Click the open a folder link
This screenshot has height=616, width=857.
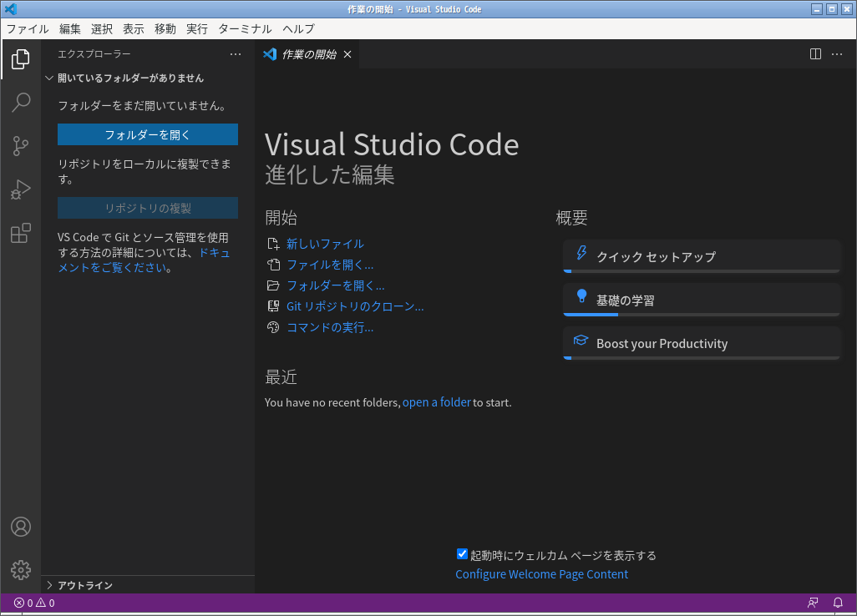coord(437,402)
